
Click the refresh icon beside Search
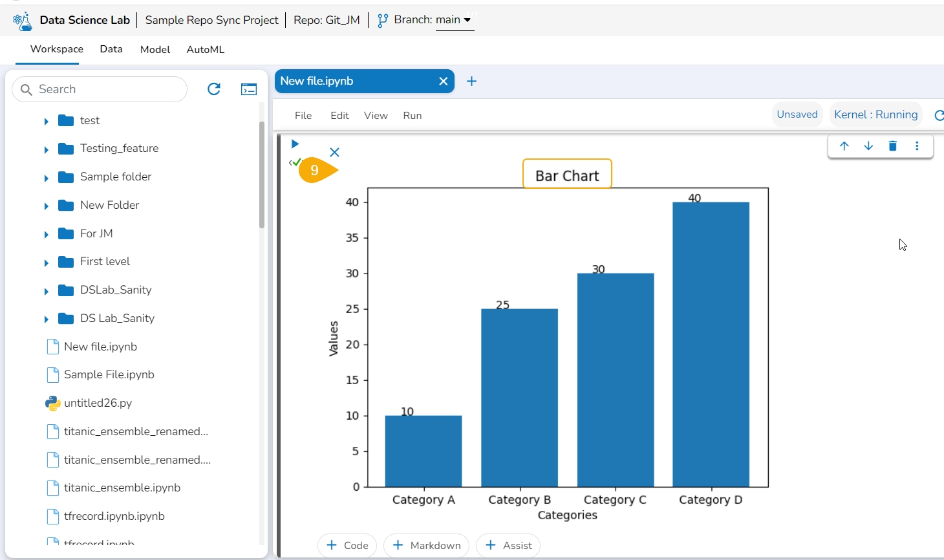[214, 89]
